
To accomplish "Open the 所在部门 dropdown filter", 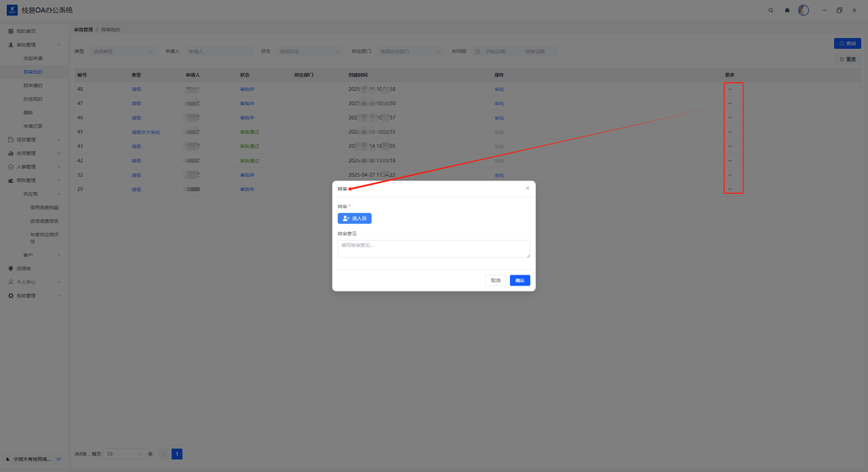I will (410, 52).
